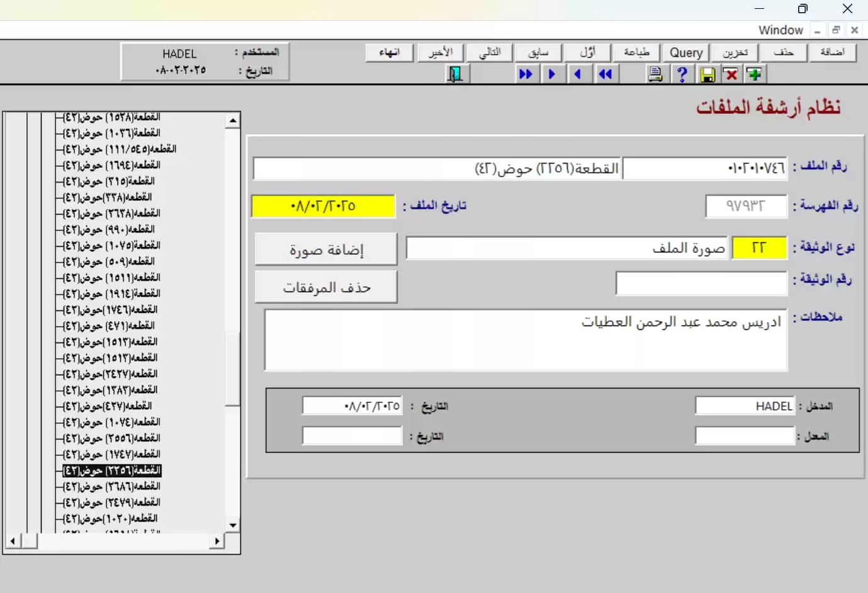Click the single left-arrow navigation icon
This screenshot has height=593, width=868.
(578, 74)
